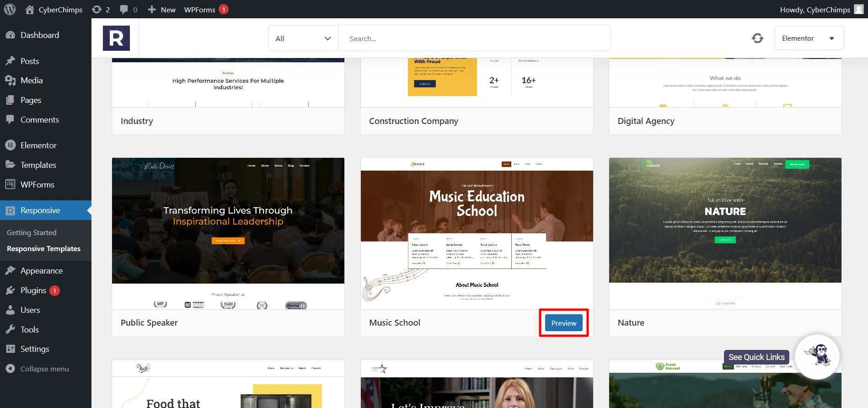Screen dimensions: 868x408
Task: Click the Plugins plug icon
Action: tap(10, 290)
